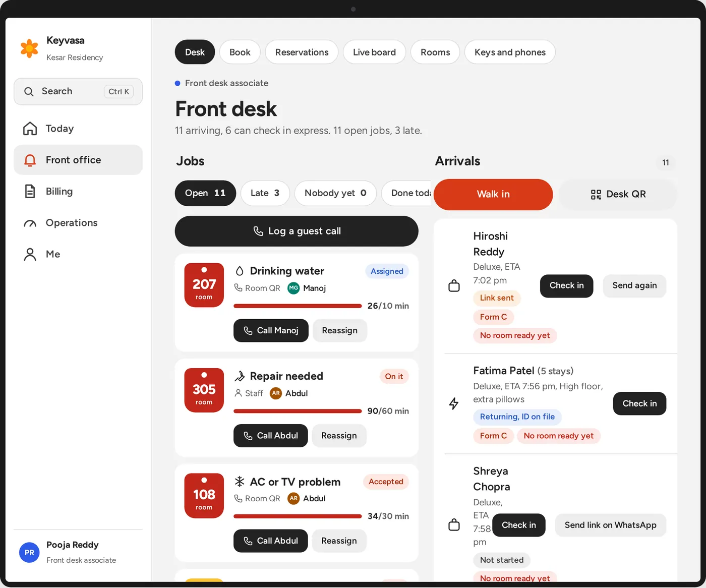Click the On it status badge
Image resolution: width=706 pixels, height=588 pixels.
[394, 377]
